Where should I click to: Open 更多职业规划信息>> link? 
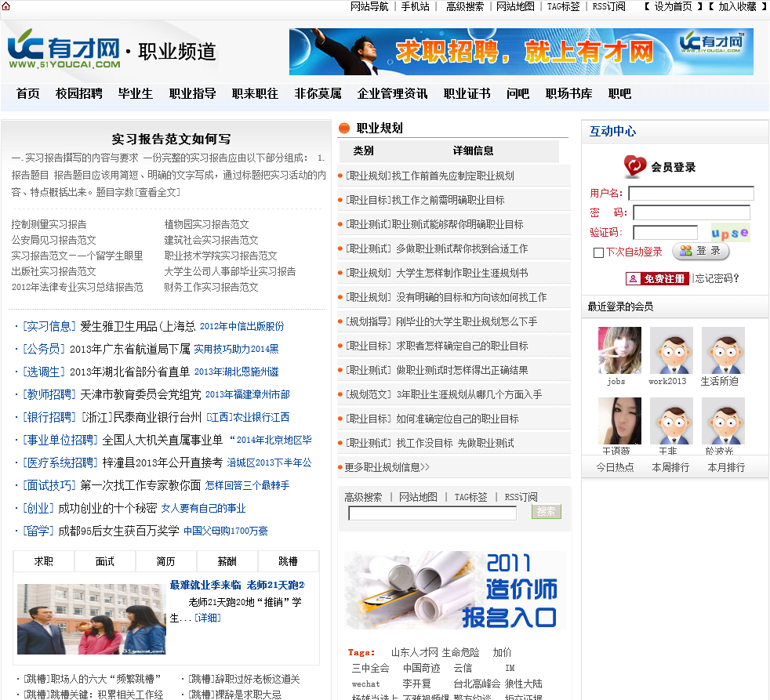tap(387, 467)
